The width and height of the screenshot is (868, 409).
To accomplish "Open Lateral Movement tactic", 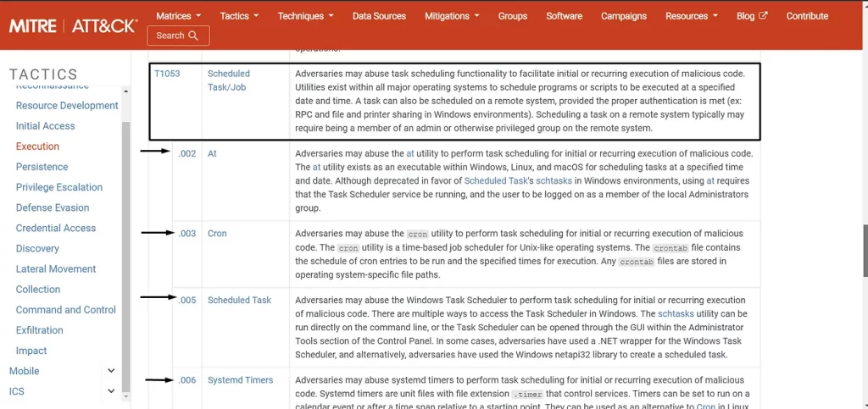I will (x=56, y=269).
